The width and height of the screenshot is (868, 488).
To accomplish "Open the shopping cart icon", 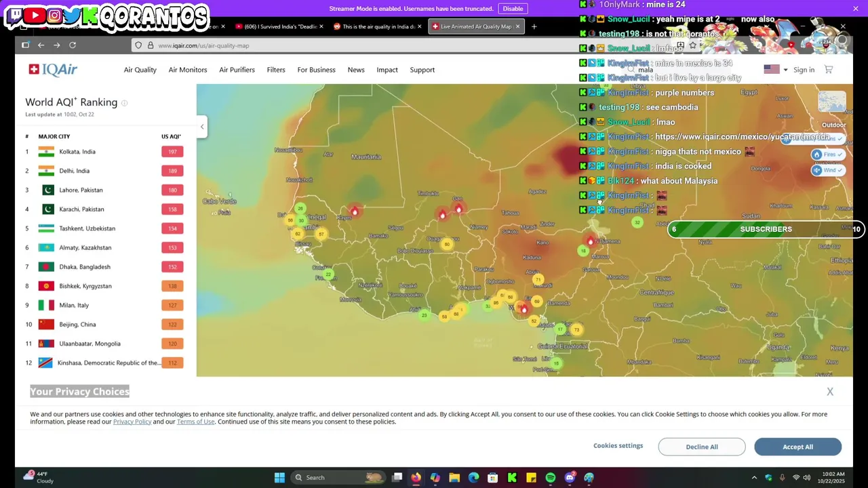I will coord(828,70).
